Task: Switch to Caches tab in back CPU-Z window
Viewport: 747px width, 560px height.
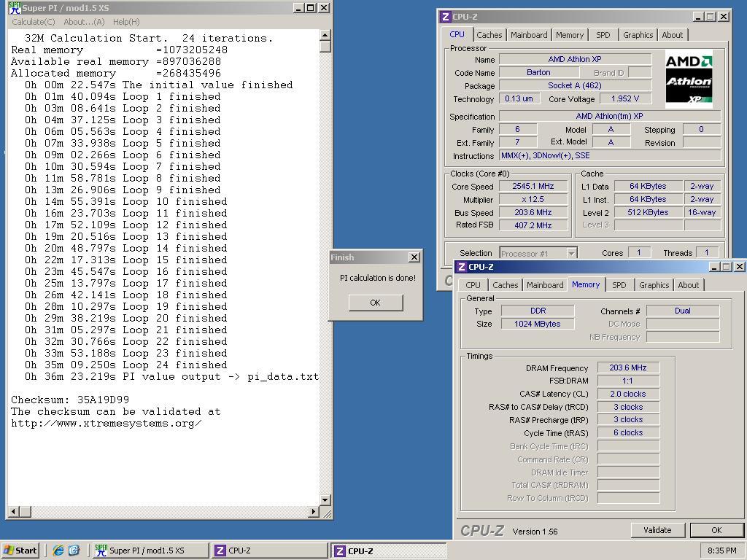Action: point(489,35)
